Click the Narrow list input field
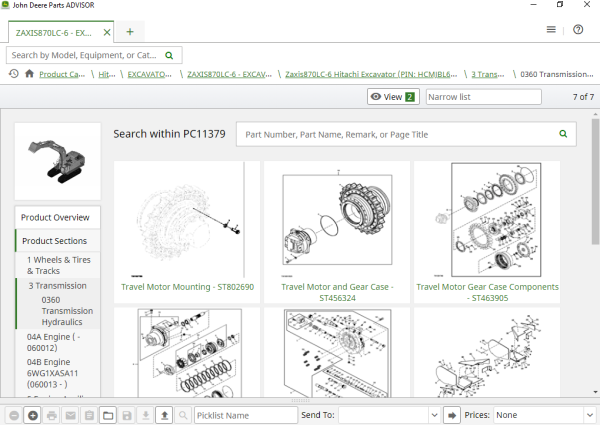 (x=484, y=97)
